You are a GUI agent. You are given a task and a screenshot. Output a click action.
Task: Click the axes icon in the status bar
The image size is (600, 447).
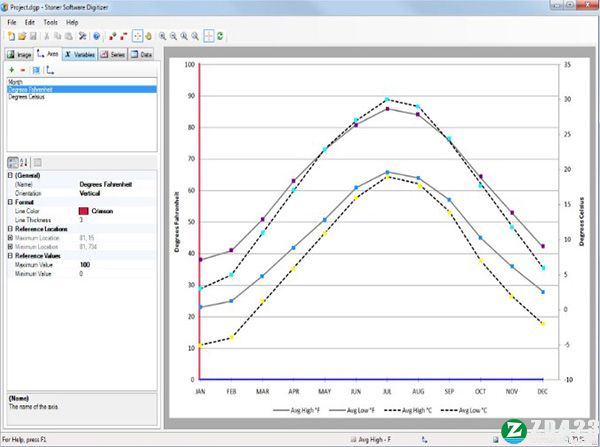pyautogui.click(x=424, y=440)
